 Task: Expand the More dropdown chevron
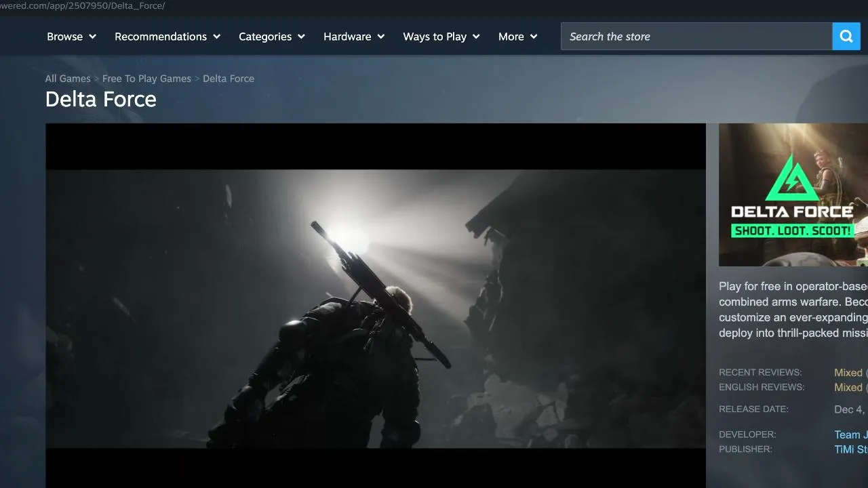pos(534,37)
